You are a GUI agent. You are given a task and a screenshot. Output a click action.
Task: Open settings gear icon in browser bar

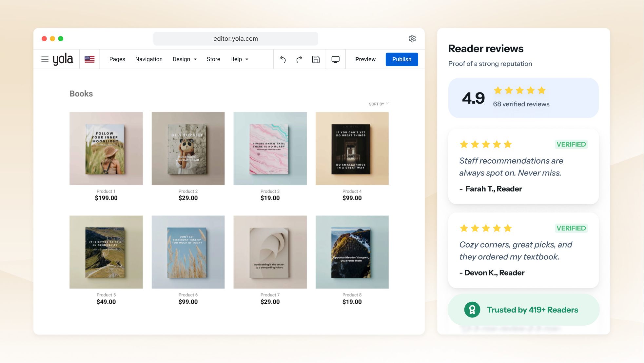click(x=412, y=39)
